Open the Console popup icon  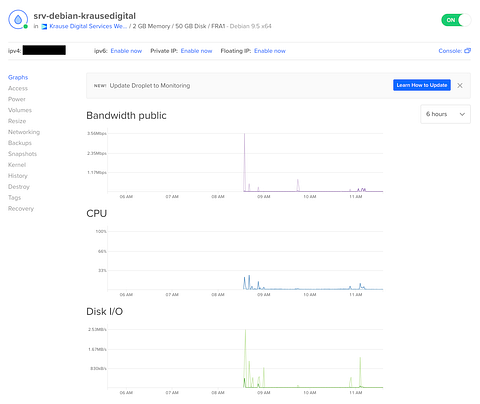pos(467,51)
